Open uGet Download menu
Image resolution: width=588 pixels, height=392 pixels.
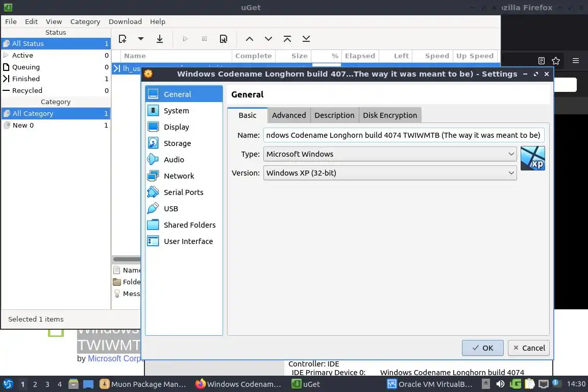click(125, 22)
